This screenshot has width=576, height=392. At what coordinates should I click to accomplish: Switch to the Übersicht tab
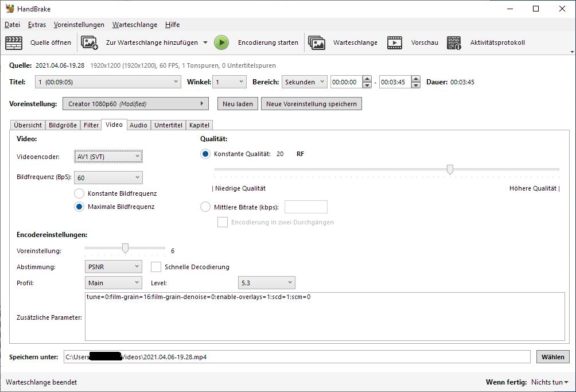[28, 125]
